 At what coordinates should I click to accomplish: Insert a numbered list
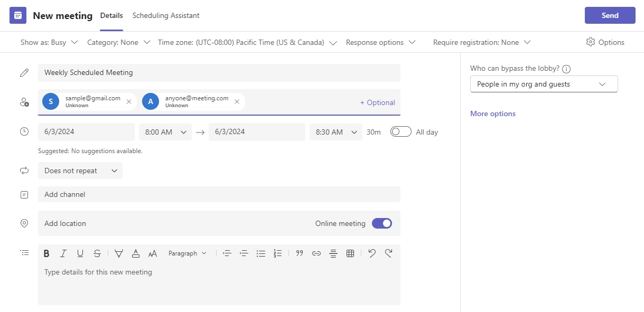[x=278, y=253]
